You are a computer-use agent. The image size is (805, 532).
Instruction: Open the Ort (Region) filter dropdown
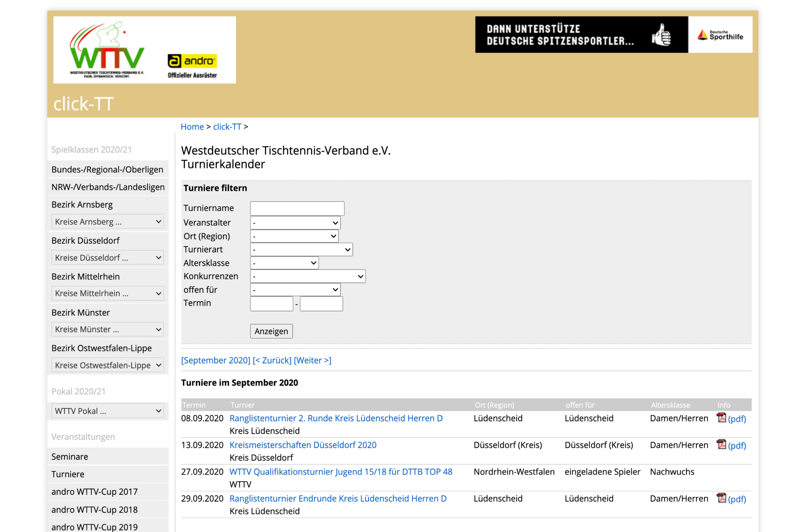click(x=294, y=236)
